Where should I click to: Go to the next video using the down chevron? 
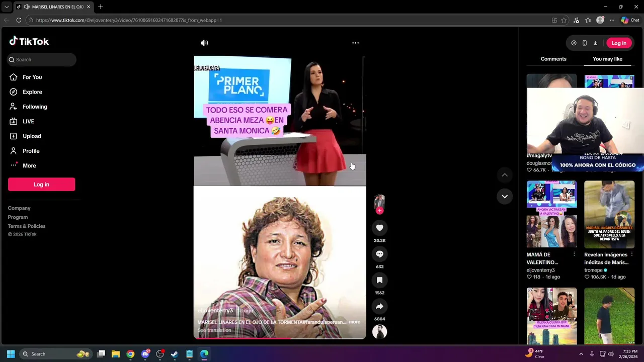click(x=505, y=196)
